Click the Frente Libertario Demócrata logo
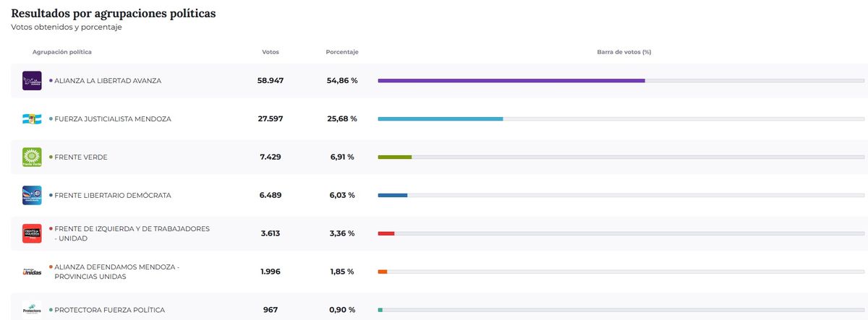 point(32,195)
